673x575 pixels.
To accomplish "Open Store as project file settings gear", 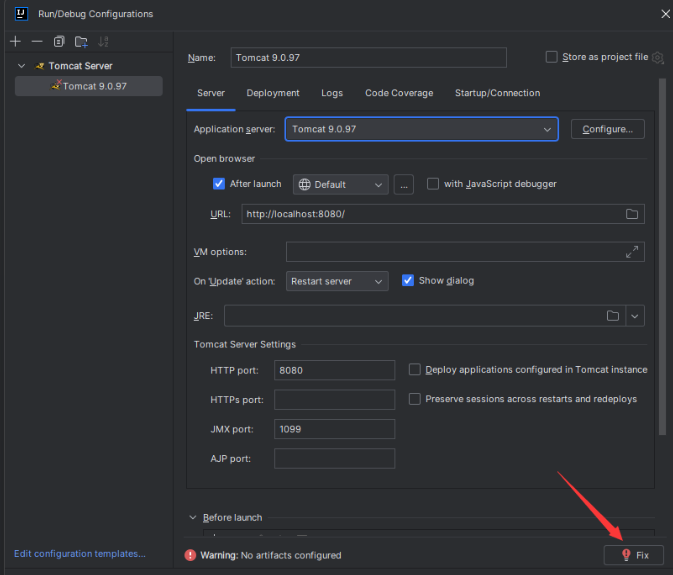I will [657, 57].
